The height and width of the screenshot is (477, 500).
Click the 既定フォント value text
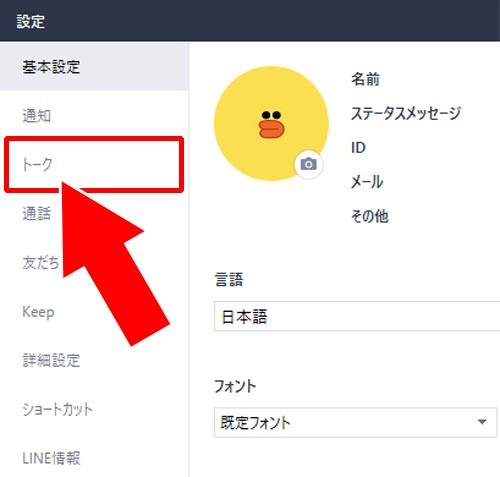(x=255, y=423)
